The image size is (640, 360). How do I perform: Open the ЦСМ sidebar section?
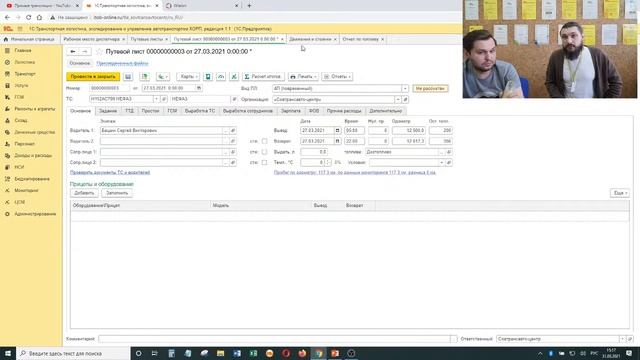tap(20, 202)
